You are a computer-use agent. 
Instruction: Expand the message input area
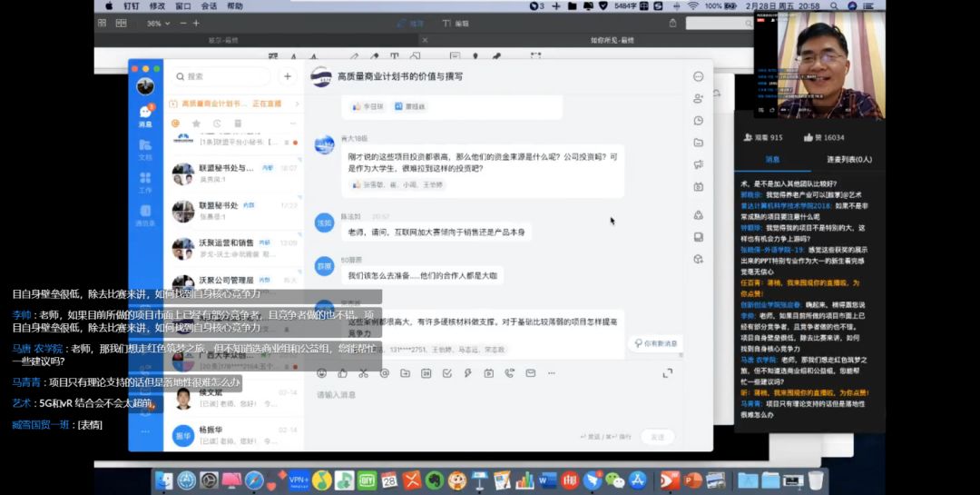pos(668,373)
